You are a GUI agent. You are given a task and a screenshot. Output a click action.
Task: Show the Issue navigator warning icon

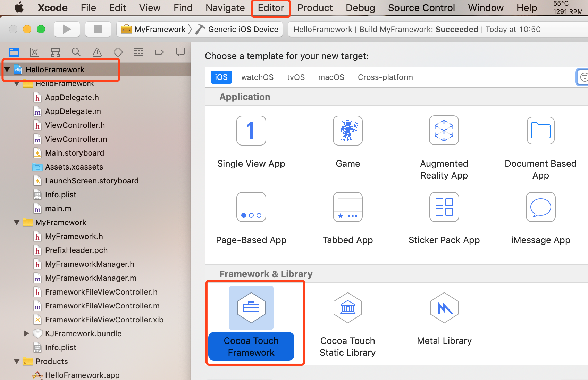[x=97, y=52]
